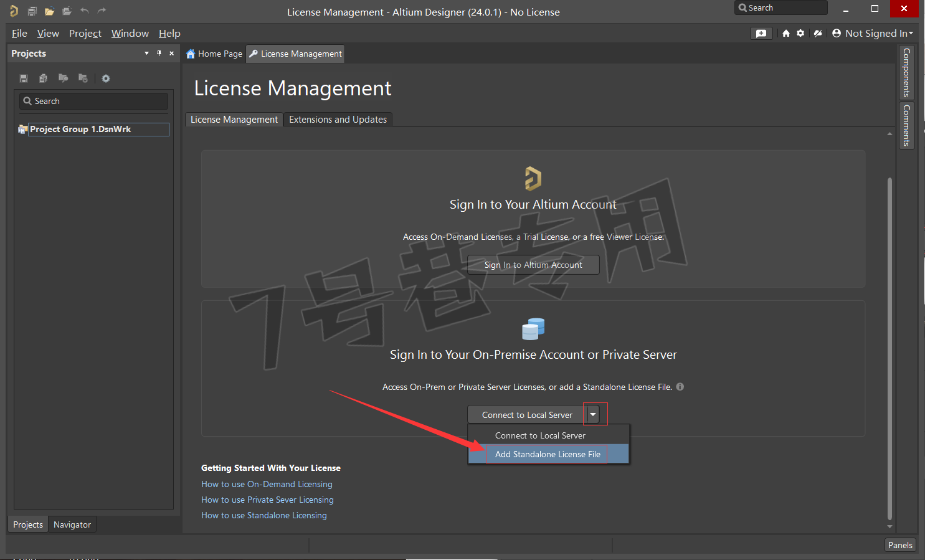Screen dimensions: 925x560
Task: Open the Projects panel options dropdown arrow
Action: [147, 54]
